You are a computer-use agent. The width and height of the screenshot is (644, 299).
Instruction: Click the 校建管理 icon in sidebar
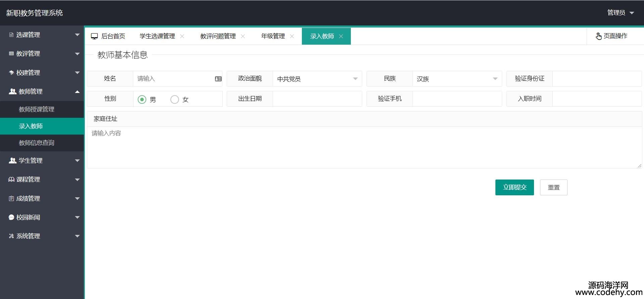click(11, 72)
